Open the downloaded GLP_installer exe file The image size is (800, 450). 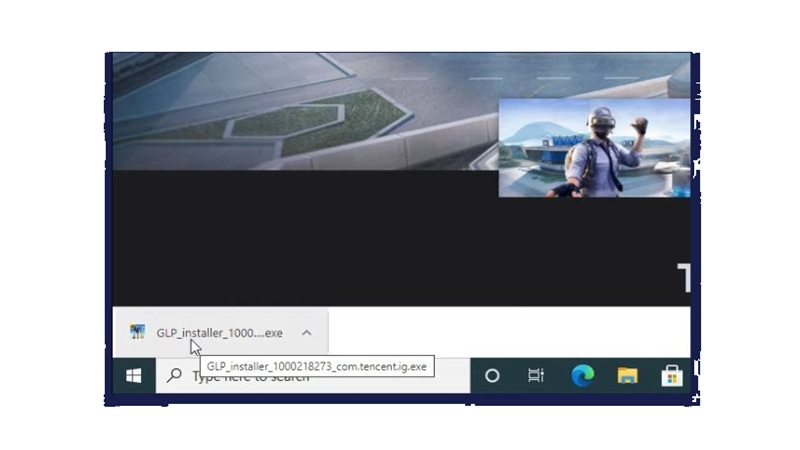pos(219,333)
